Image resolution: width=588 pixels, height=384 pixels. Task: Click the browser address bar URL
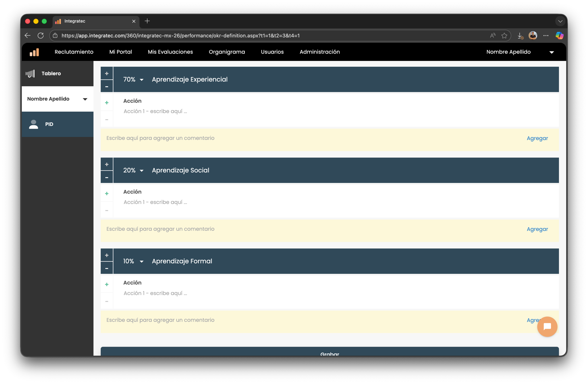pos(181,36)
